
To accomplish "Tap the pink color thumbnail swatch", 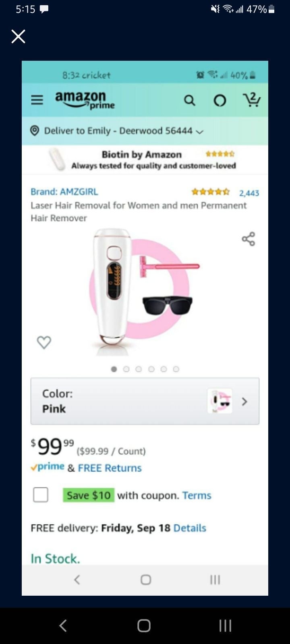I will click(x=220, y=401).
